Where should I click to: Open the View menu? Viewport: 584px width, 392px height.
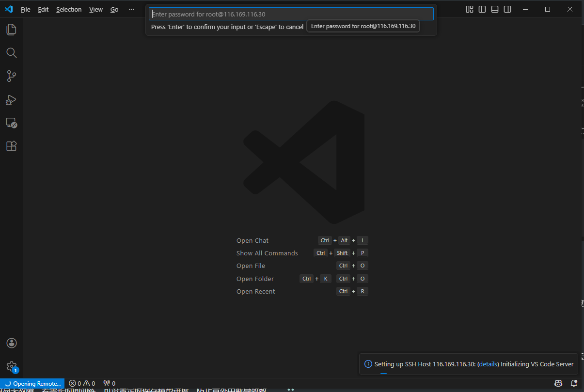tap(96, 9)
